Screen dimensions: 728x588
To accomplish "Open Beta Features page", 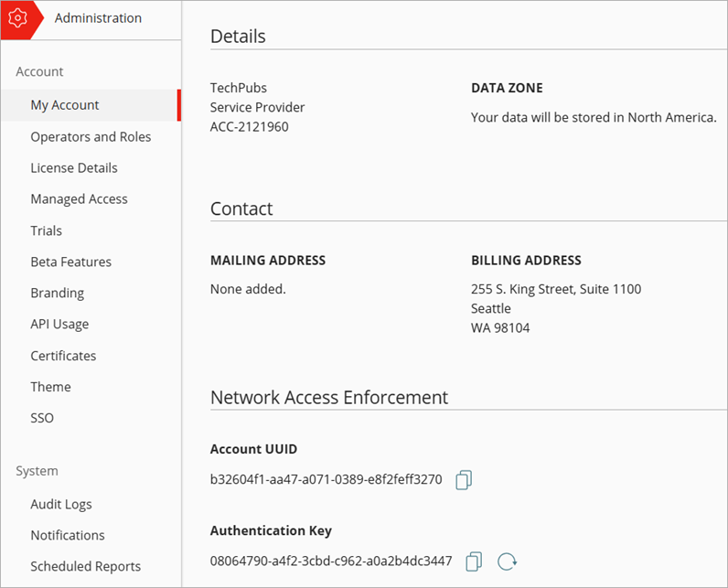I will coord(70,262).
